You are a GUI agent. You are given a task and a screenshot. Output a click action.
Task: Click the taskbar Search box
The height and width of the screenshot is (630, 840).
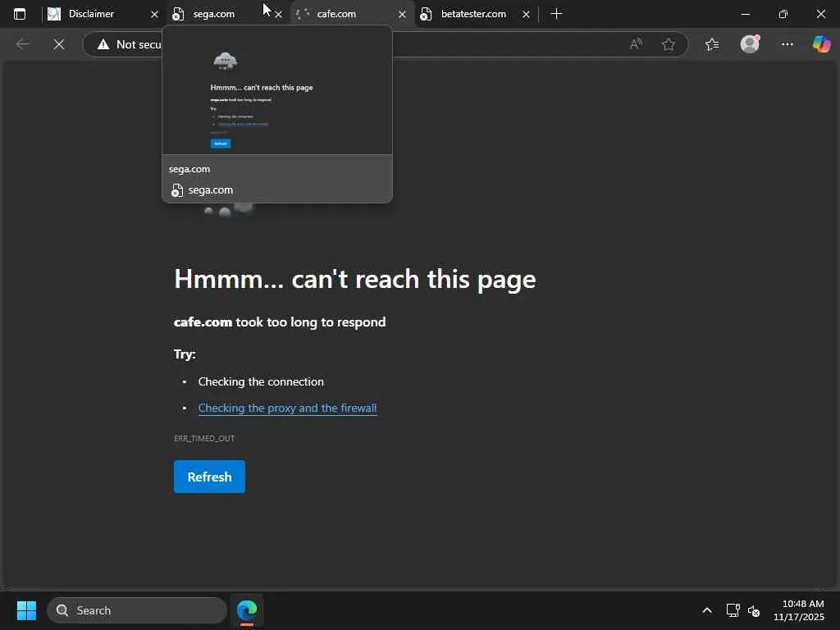137,610
